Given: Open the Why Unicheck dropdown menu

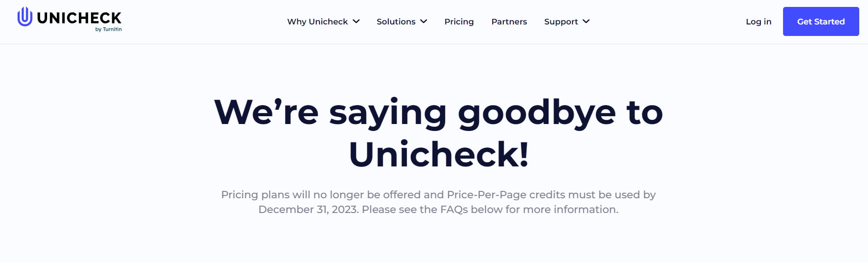Looking at the screenshot, I should (x=318, y=21).
